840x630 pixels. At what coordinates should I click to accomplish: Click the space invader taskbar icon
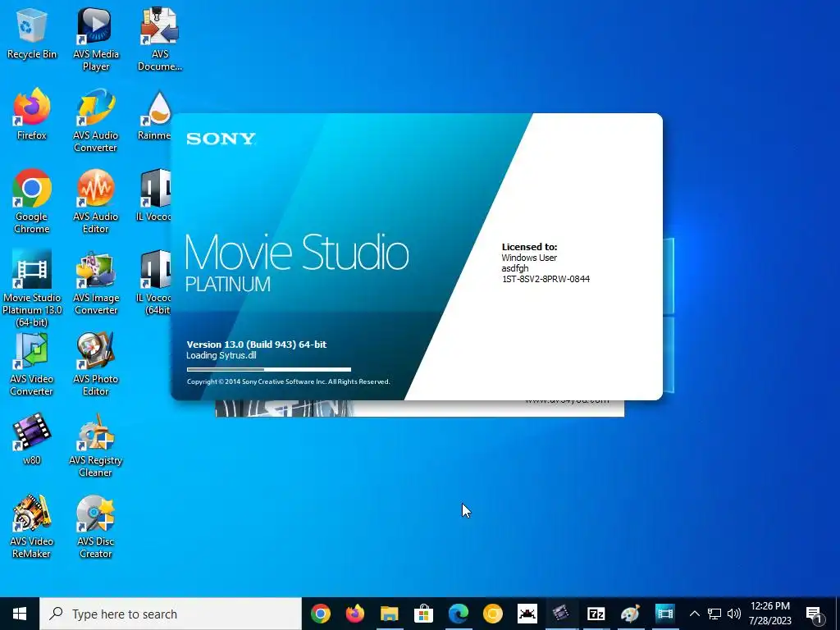tap(527, 614)
